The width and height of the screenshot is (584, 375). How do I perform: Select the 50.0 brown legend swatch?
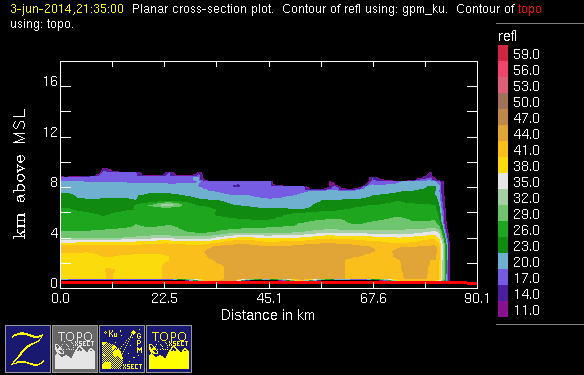coord(503,101)
